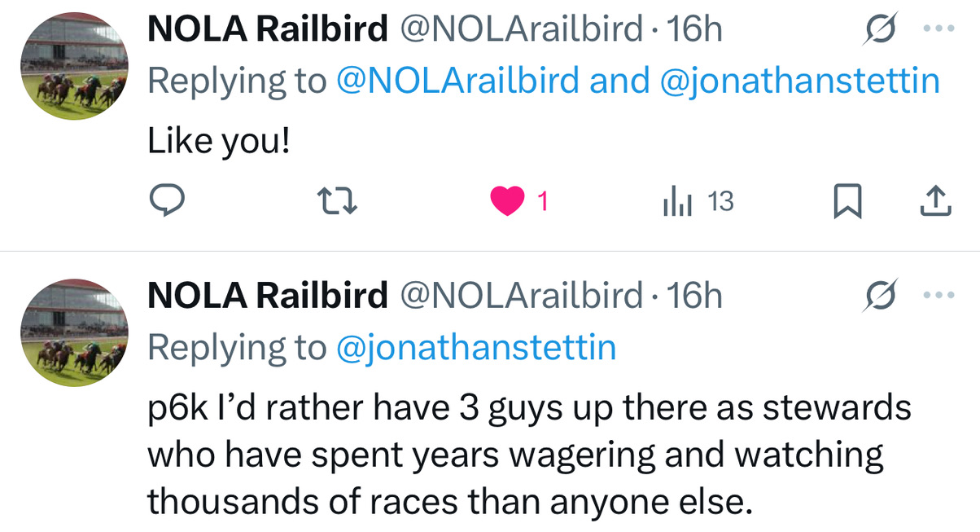Share the "Like you!" tweet
This screenshot has height=532, width=980.
click(935, 201)
